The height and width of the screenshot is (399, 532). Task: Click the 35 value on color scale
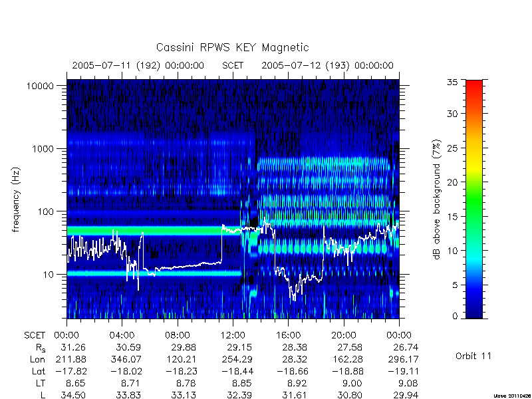[452, 82]
